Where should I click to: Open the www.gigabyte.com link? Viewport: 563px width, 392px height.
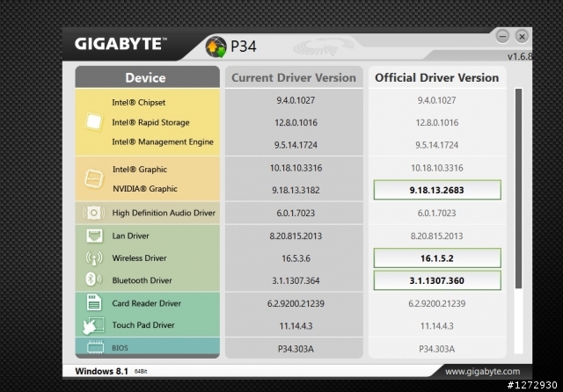click(x=482, y=372)
